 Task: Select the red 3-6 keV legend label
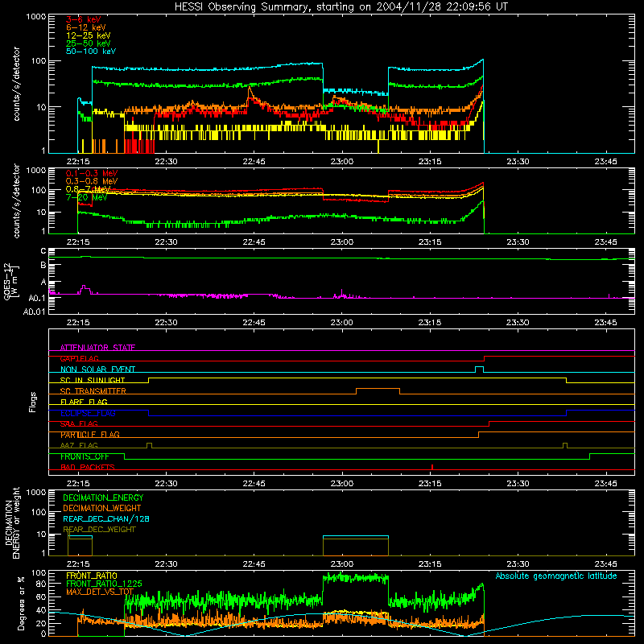[x=84, y=19]
